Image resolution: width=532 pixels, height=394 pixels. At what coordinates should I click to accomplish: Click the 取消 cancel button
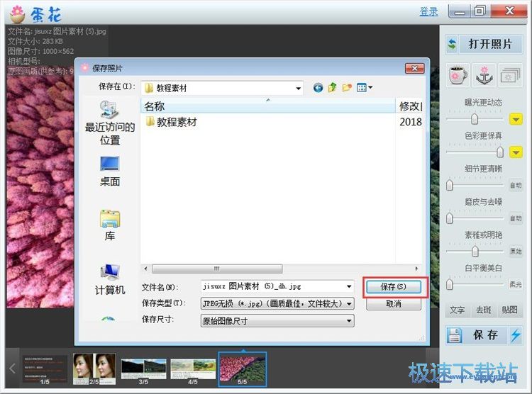tap(393, 303)
